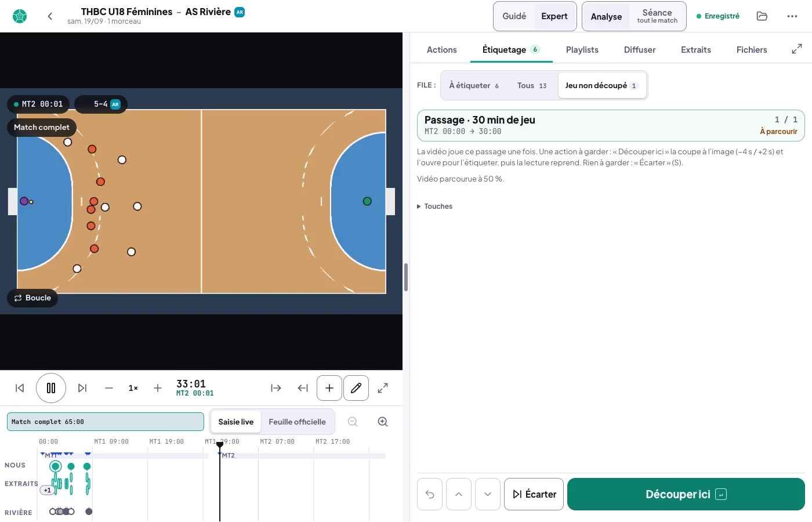Show the Tous queue of 13

[532, 85]
